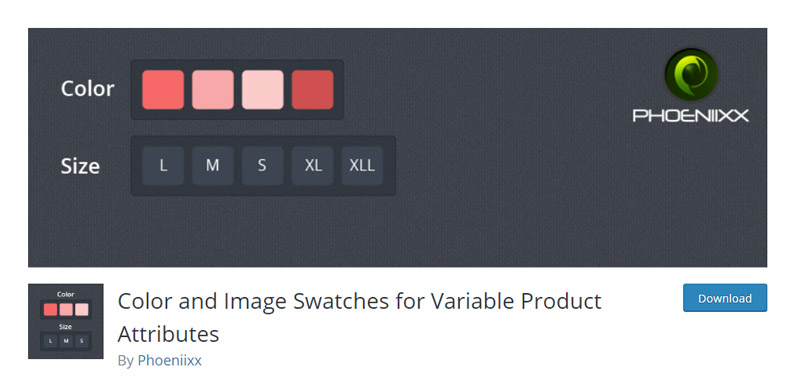Choose size S option
Viewport: 800px width, 388px height.
click(262, 165)
